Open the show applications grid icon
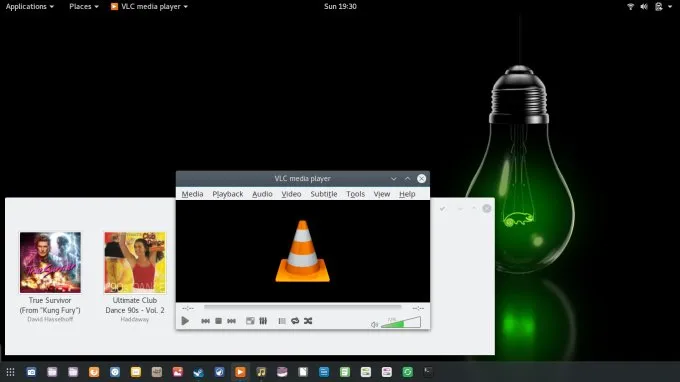 click(x=10, y=372)
